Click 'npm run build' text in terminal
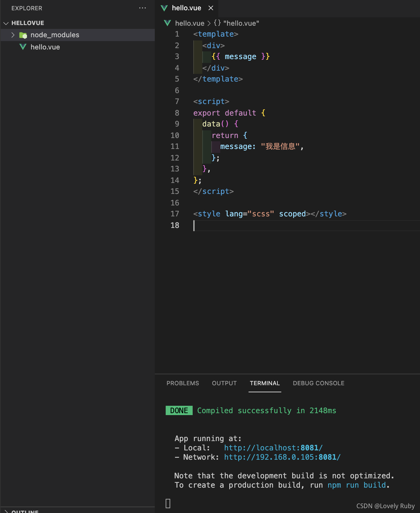This screenshot has height=513, width=420. click(x=356, y=485)
